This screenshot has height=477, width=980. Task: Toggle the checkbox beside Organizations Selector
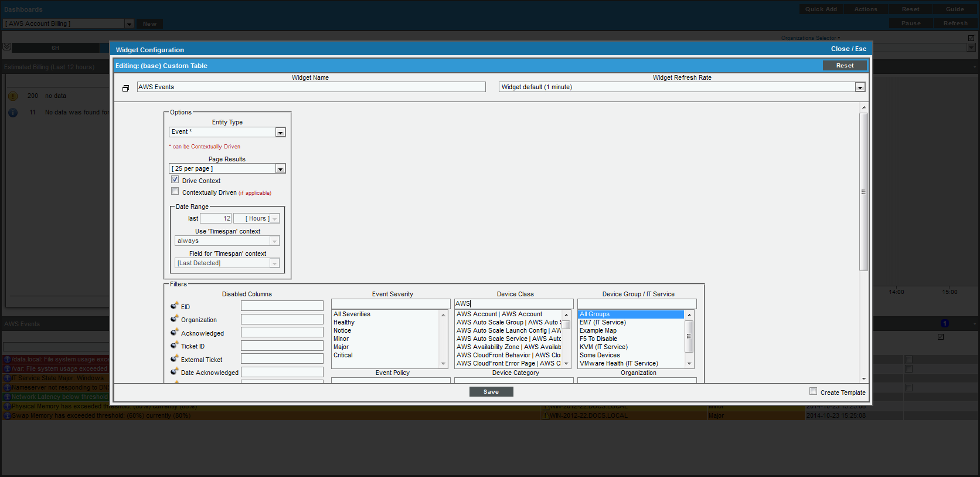[x=971, y=38]
